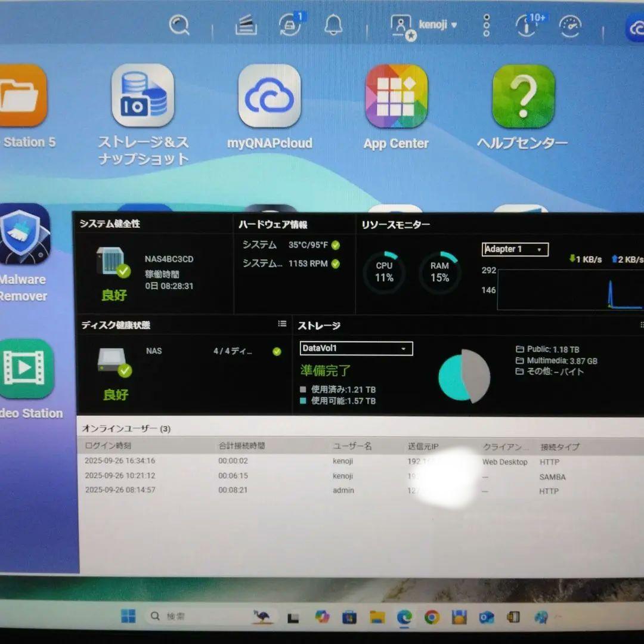Open the three-dot options menu
The width and height of the screenshot is (644, 644).
point(486,25)
